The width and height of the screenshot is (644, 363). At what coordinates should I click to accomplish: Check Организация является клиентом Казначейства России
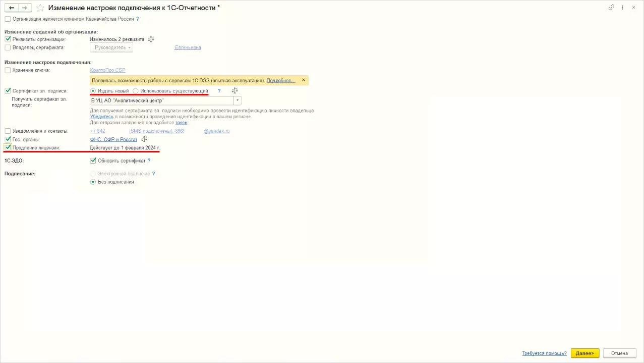(x=8, y=19)
